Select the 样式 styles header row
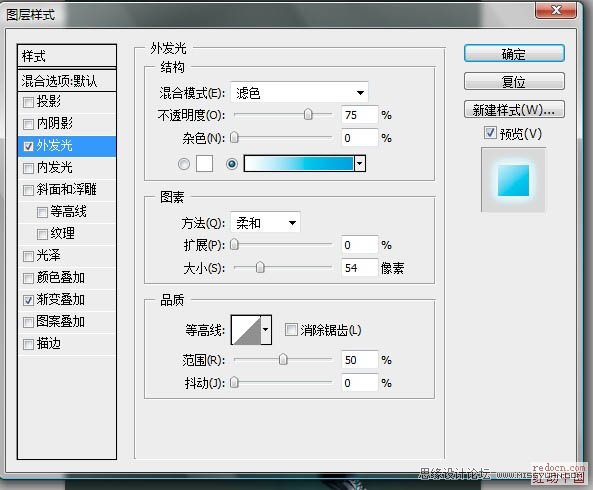Image resolution: width=593 pixels, height=490 pixels. point(67,56)
